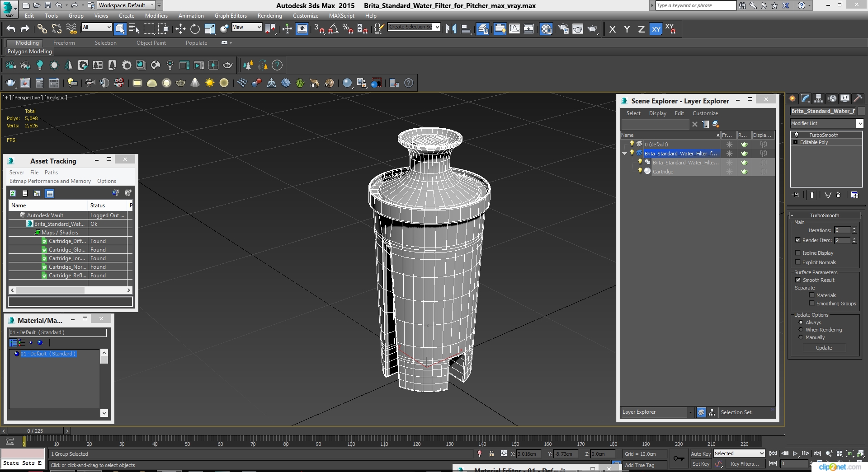Click the Update button in TurboSmooth
This screenshot has height=472, width=868.
click(824, 348)
